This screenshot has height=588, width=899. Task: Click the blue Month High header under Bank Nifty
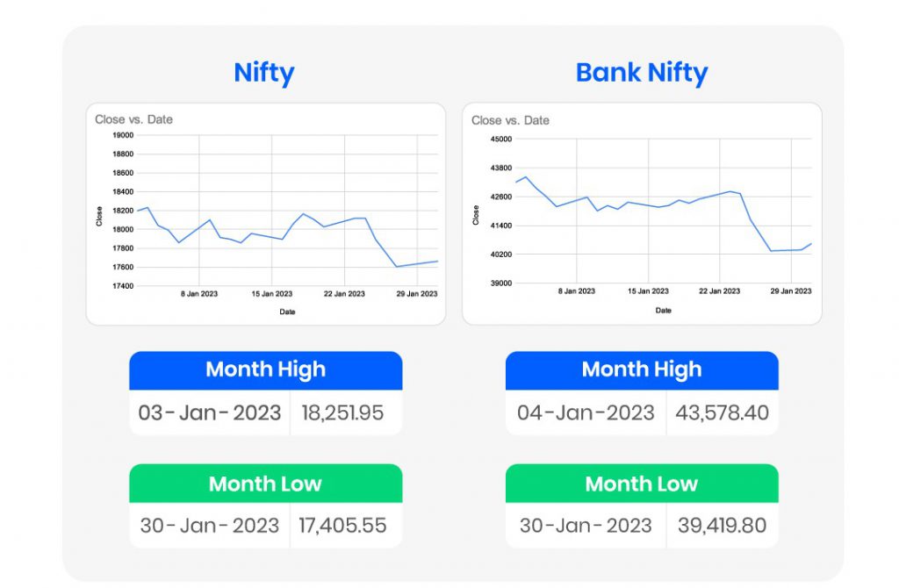641,370
